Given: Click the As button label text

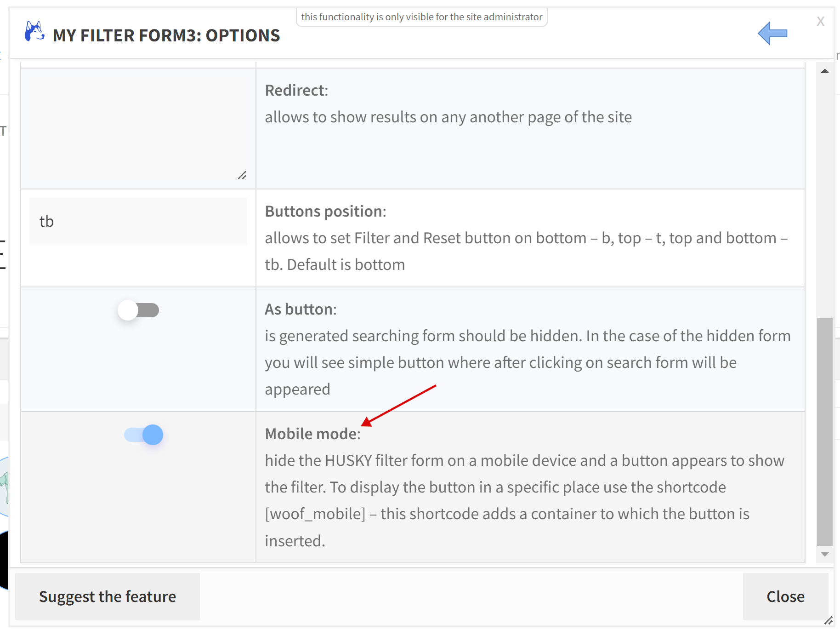Looking at the screenshot, I should point(301,309).
